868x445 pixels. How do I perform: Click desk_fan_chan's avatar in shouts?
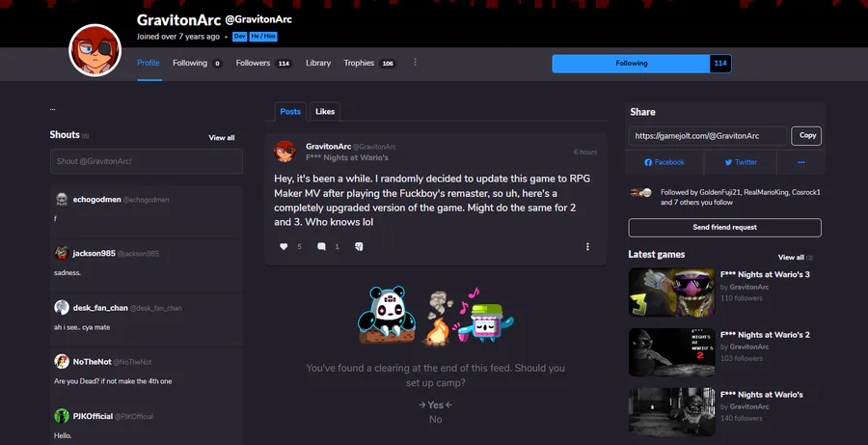coord(62,308)
